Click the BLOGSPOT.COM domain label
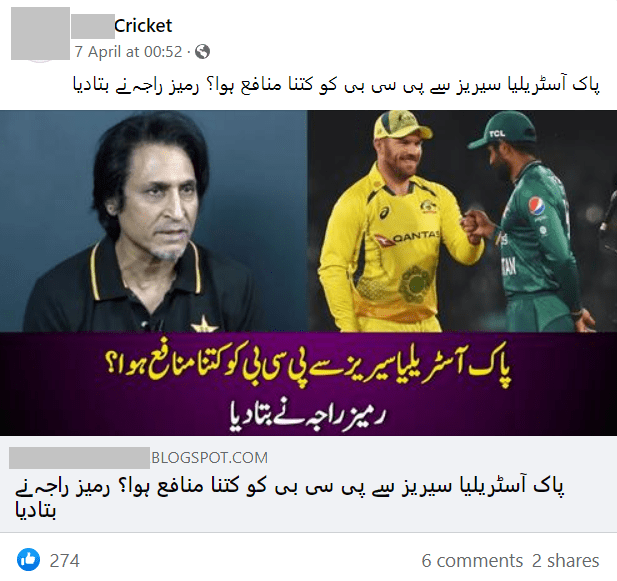The width and height of the screenshot is (617, 581). (x=209, y=457)
